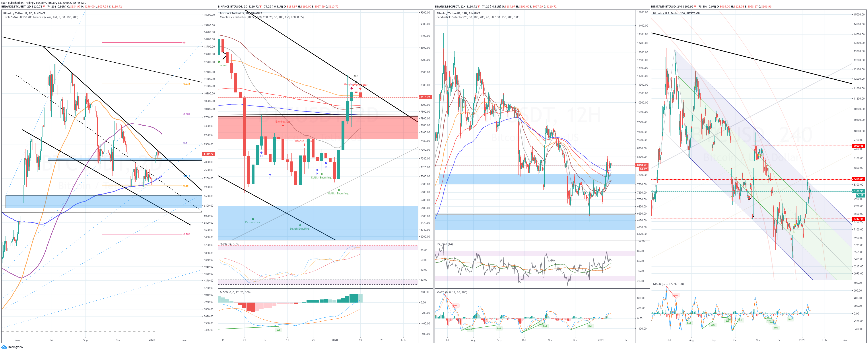Click the Bitcoin / U.S. Dollar, 240, BITSTAMP title

pos(676,13)
